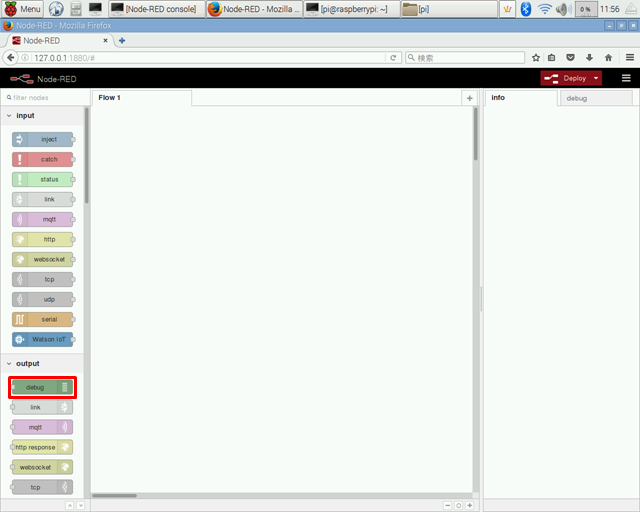Go back to previous page
Viewport: 640px width, 512px height.
(x=11, y=58)
